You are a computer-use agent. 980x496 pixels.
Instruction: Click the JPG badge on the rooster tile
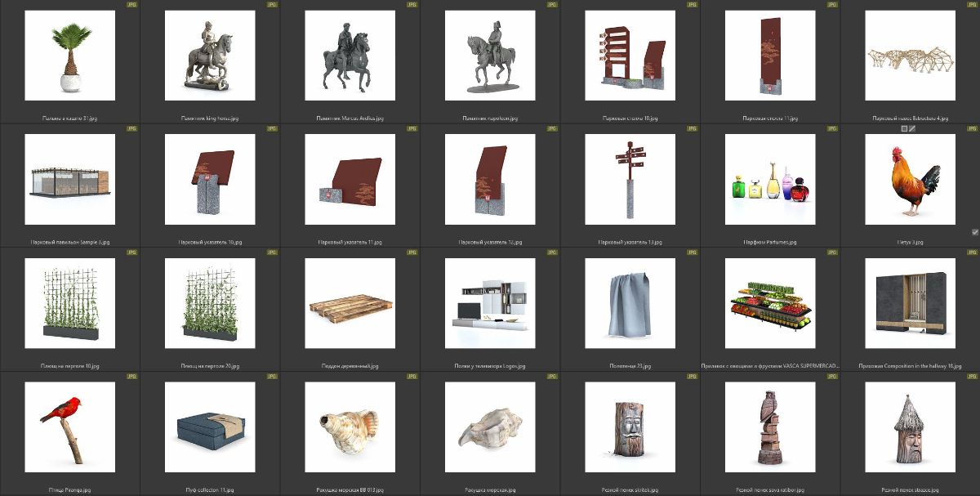click(972, 129)
